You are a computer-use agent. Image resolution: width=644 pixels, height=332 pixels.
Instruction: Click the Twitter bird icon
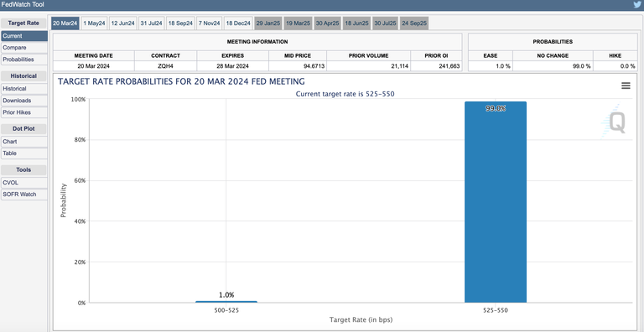(x=636, y=4)
